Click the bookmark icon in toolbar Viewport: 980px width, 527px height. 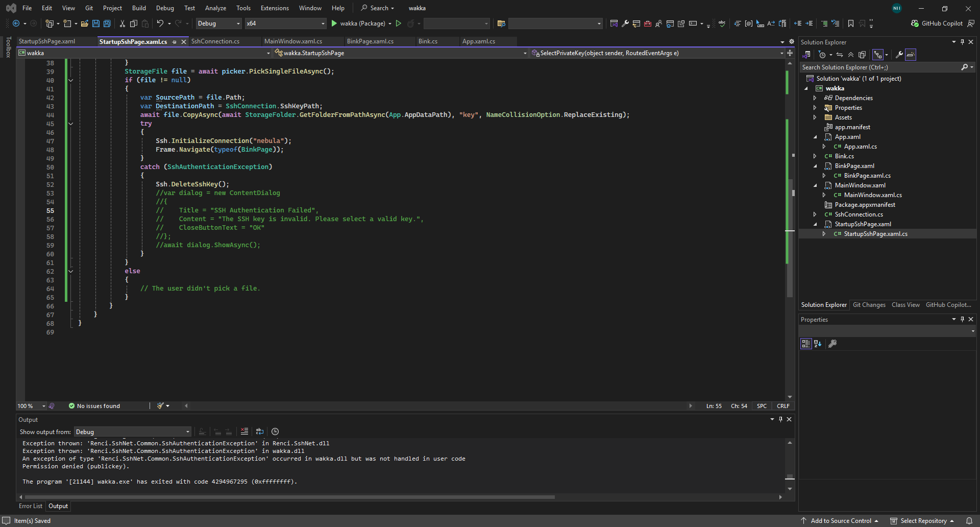click(x=850, y=23)
